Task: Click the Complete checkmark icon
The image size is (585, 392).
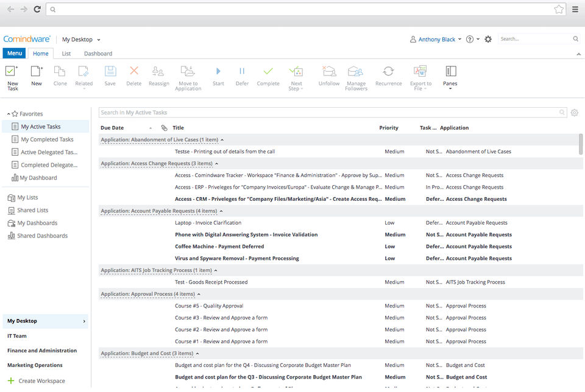Action: (268, 72)
